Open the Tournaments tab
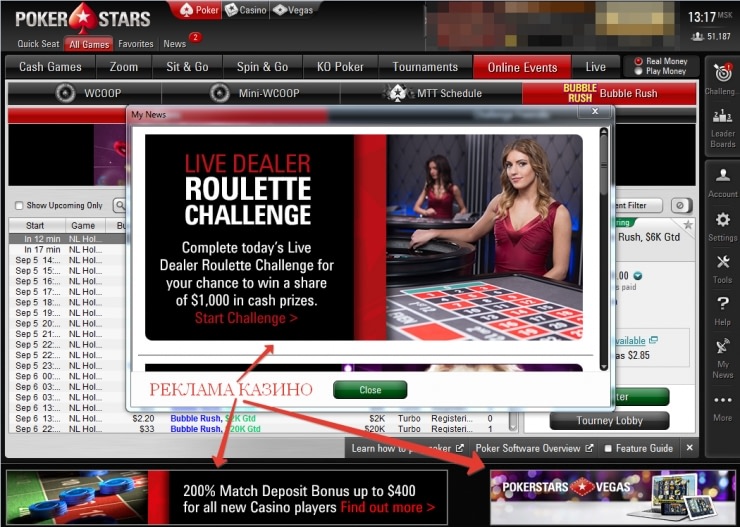This screenshot has width=740, height=527. click(425, 67)
